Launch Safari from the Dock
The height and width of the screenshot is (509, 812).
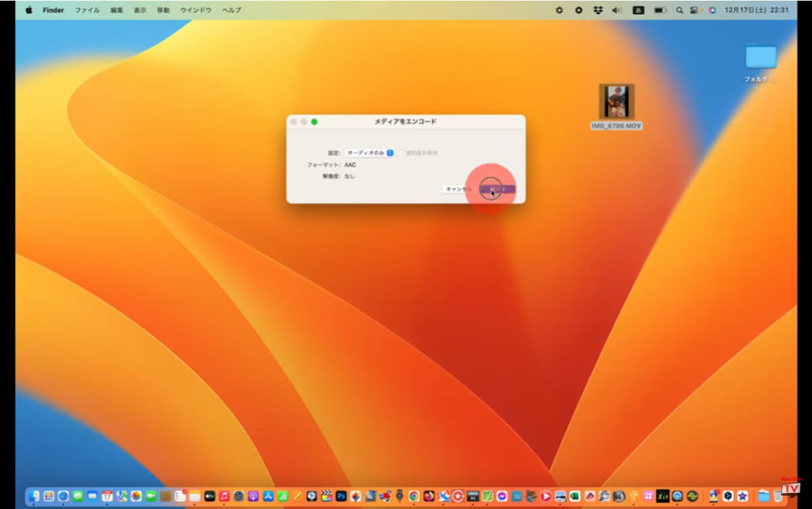tap(63, 496)
